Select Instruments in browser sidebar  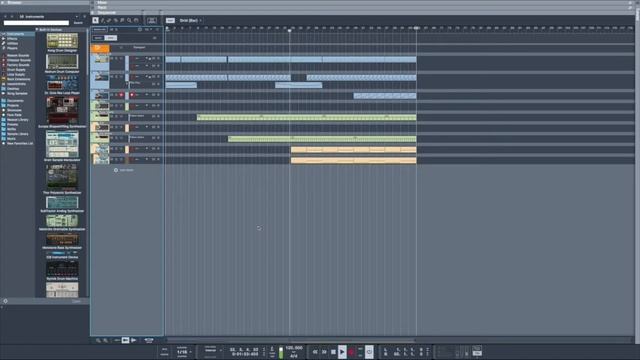coord(16,34)
